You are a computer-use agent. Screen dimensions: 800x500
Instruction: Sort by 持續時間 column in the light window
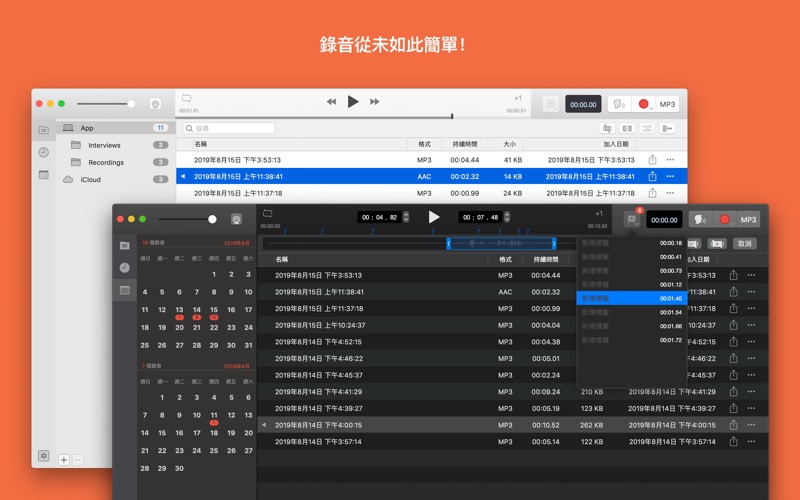point(465,144)
